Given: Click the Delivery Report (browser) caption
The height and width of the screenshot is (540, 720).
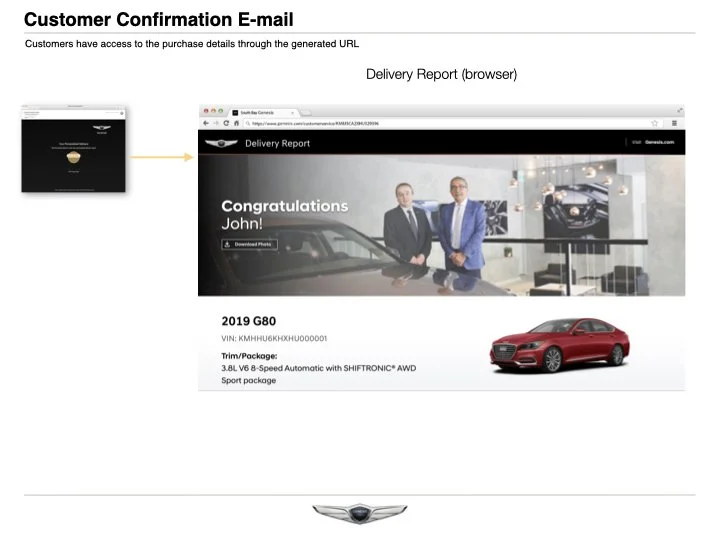Looking at the screenshot, I should (x=441, y=74).
